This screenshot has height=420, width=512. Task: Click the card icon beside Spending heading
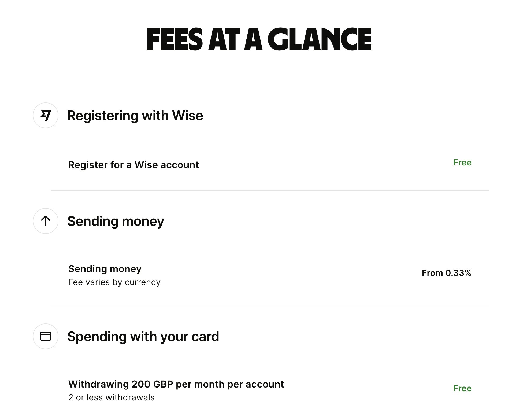46,336
